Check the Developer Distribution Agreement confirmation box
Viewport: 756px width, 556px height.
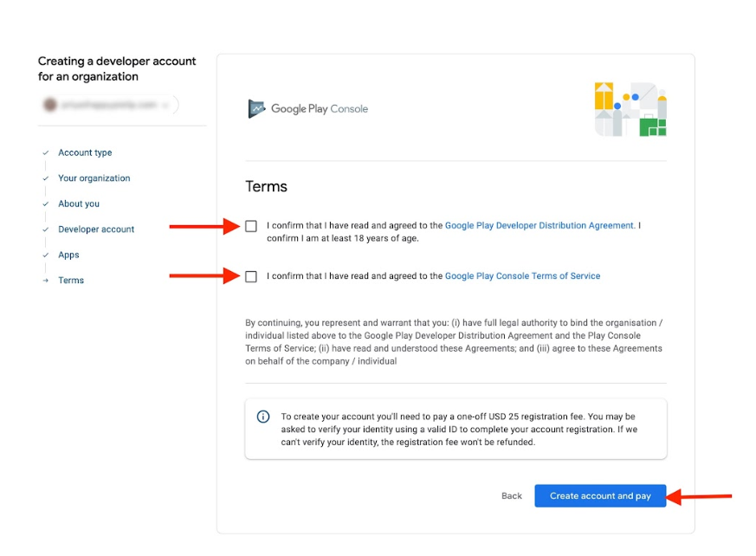coord(251,226)
